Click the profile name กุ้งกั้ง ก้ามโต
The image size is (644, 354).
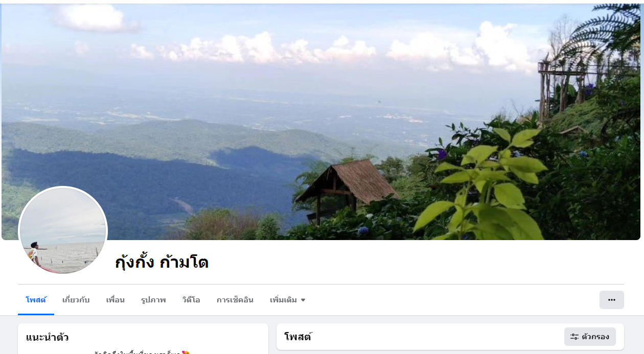162,263
